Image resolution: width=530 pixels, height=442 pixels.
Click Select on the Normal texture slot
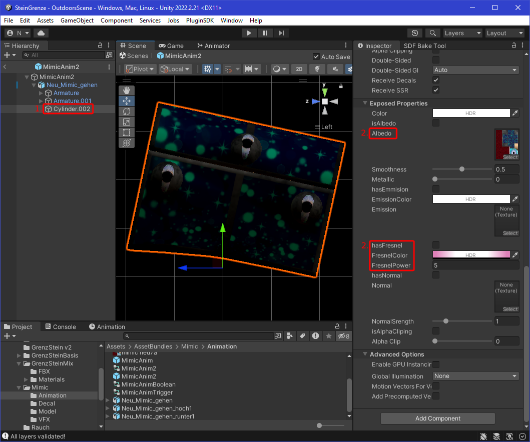click(510, 309)
